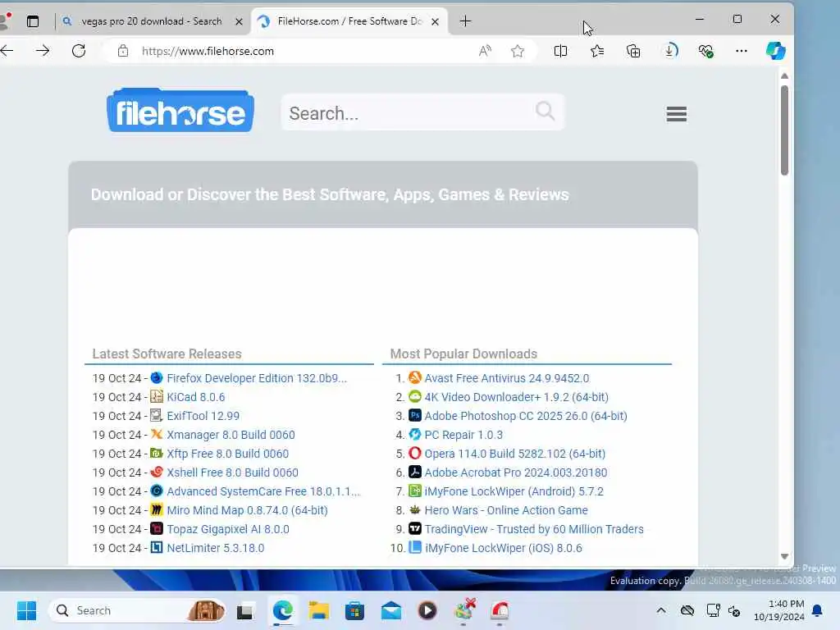The height and width of the screenshot is (630, 840).
Task: Open Avast Free Antivirus link
Action: click(507, 378)
